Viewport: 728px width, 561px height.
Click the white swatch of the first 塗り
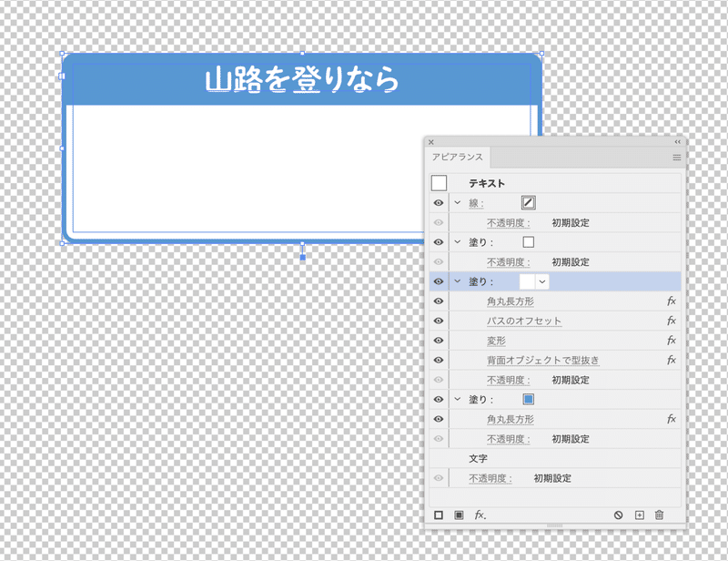click(x=529, y=241)
